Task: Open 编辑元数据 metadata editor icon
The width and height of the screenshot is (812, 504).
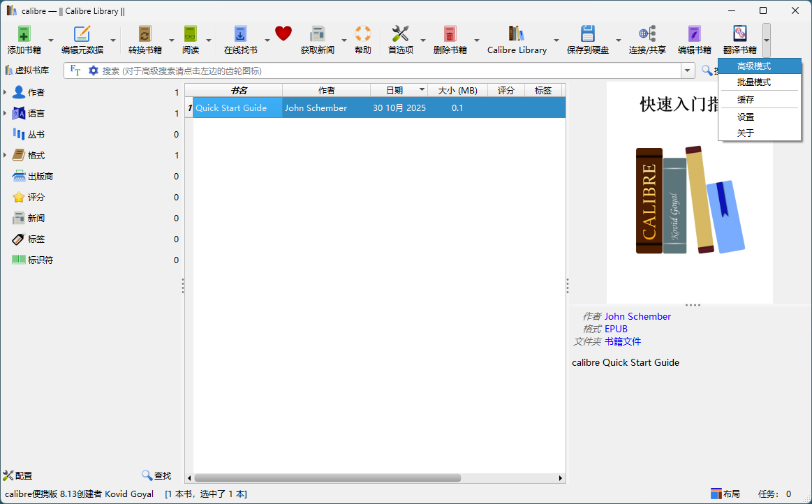Action: point(82,34)
